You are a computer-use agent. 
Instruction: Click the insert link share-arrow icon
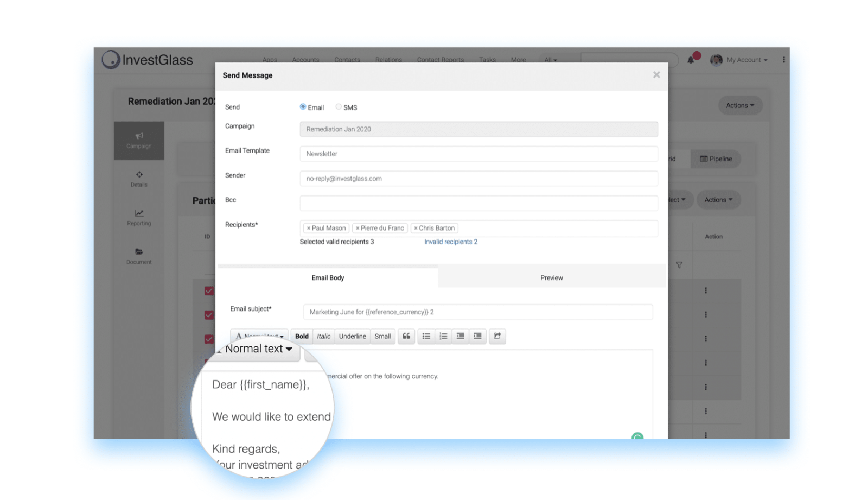coord(497,337)
